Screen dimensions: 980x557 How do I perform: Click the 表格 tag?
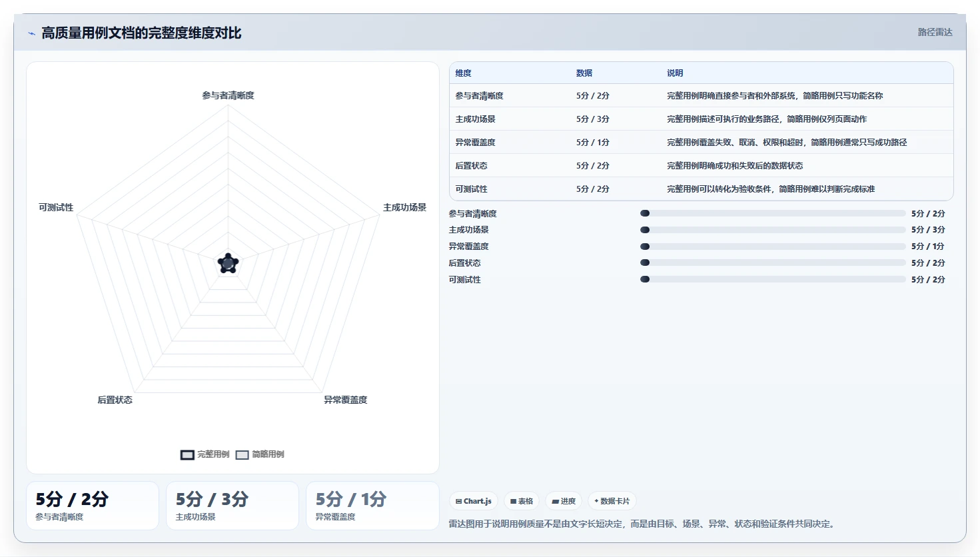tap(522, 501)
